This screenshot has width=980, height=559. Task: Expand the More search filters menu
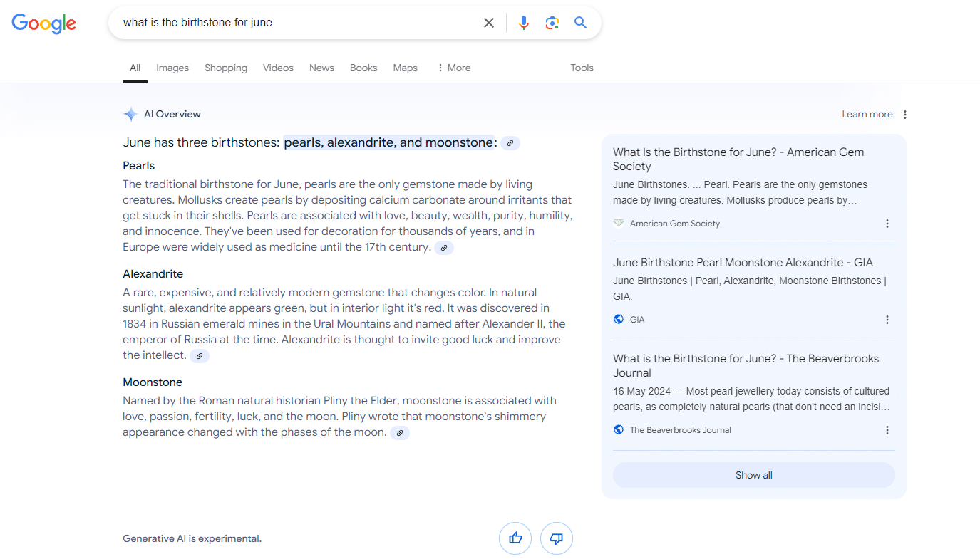click(453, 68)
